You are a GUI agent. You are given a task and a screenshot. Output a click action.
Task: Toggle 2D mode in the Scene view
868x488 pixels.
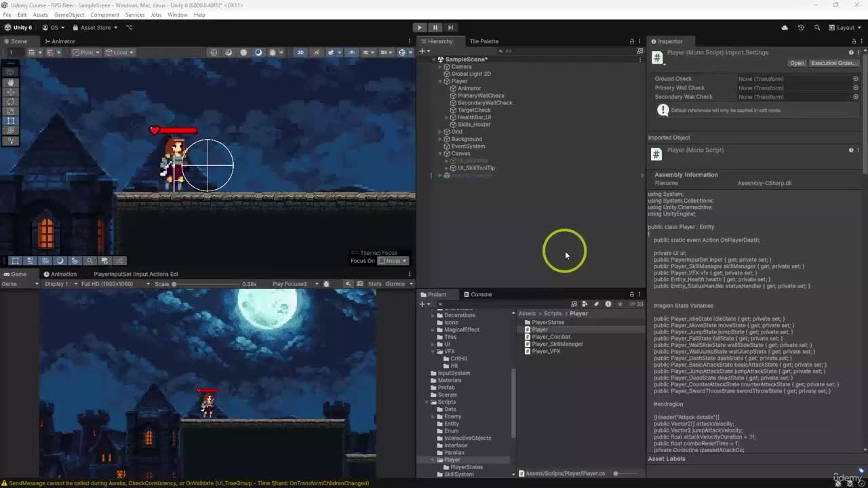(x=300, y=52)
